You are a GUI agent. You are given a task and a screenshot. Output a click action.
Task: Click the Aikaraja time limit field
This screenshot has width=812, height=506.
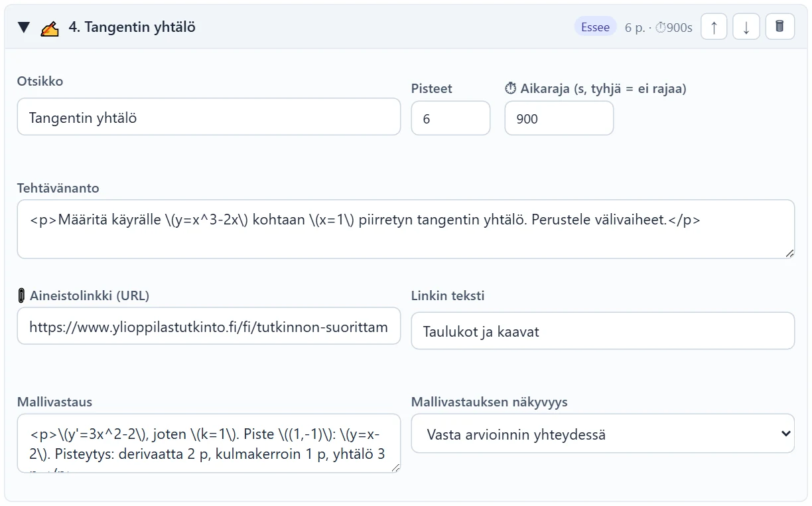559,118
